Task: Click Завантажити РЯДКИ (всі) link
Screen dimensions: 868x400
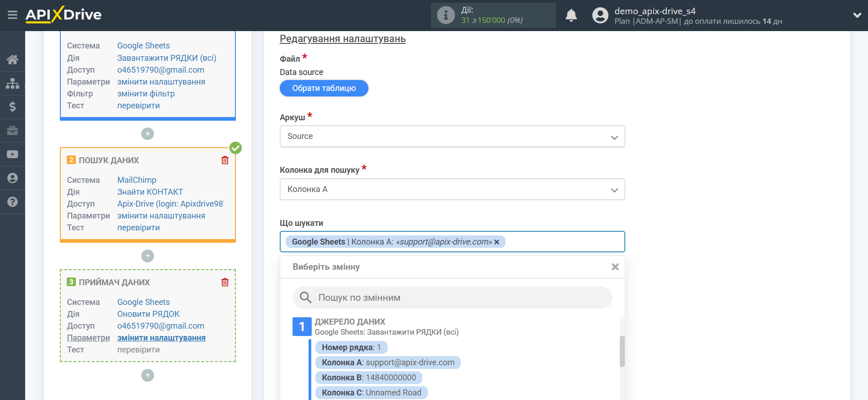Action: coord(167,58)
